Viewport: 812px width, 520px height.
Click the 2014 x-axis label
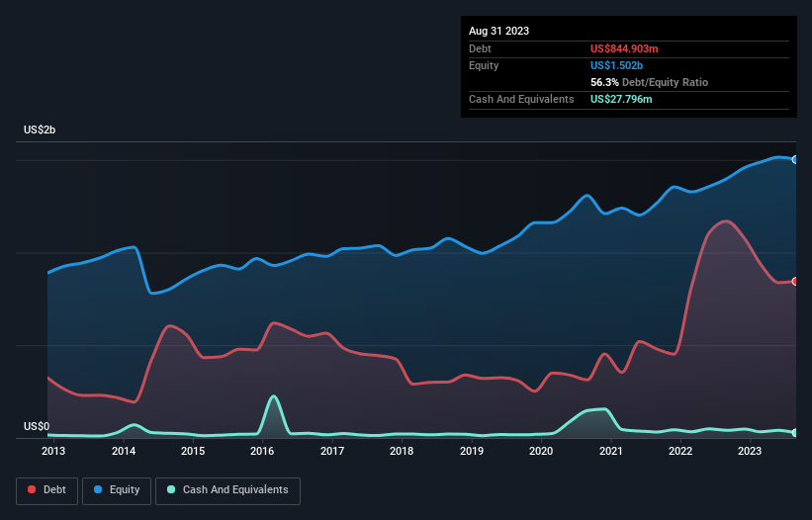coord(124,451)
